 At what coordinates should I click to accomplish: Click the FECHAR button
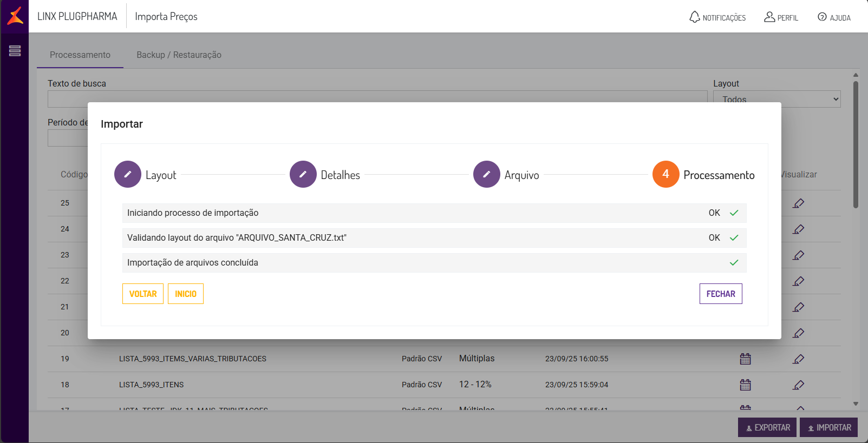coord(721,294)
